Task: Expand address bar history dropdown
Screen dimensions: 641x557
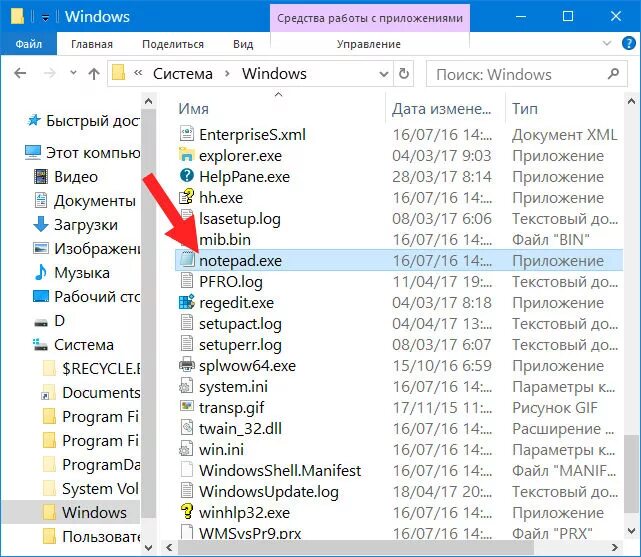Action: [x=383, y=74]
